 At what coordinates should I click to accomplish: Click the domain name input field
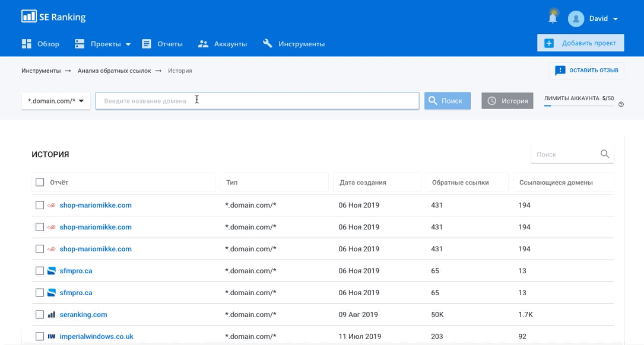257,101
